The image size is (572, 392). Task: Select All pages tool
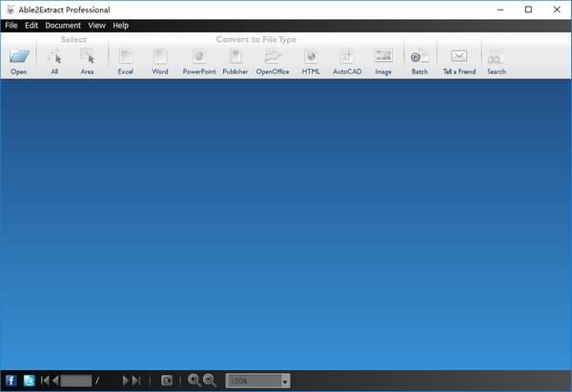[x=54, y=58]
